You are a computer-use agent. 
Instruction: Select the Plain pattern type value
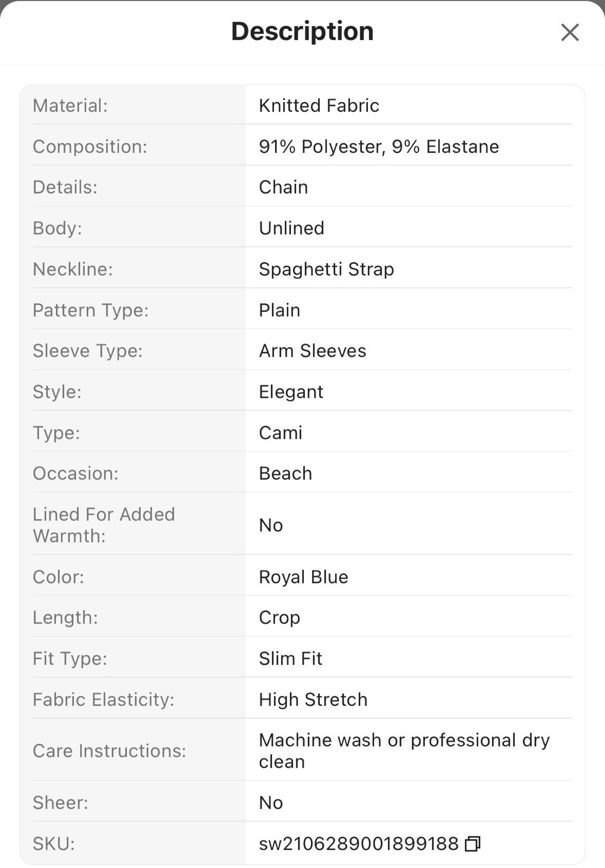(x=279, y=310)
